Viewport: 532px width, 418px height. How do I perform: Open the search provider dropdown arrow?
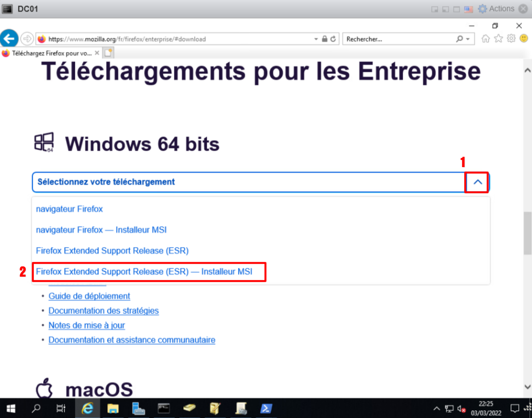(x=467, y=39)
